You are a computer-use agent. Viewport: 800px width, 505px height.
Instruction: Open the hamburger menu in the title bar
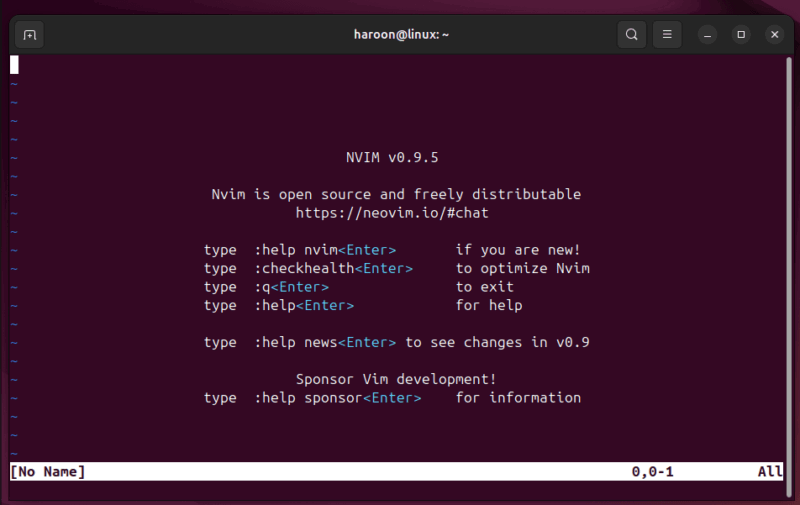pos(667,35)
